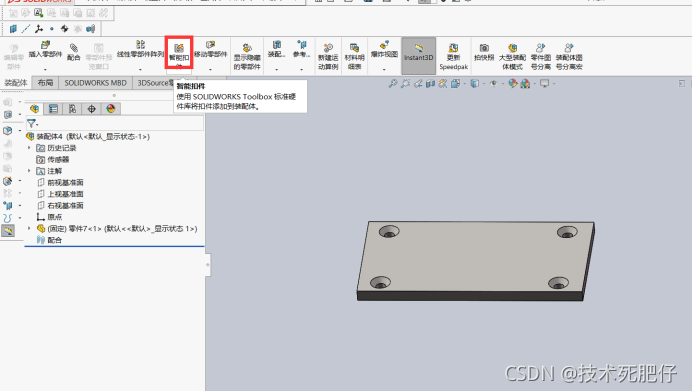
Task: Switch to the SOLIDWORKS MBD tab
Action: point(95,83)
